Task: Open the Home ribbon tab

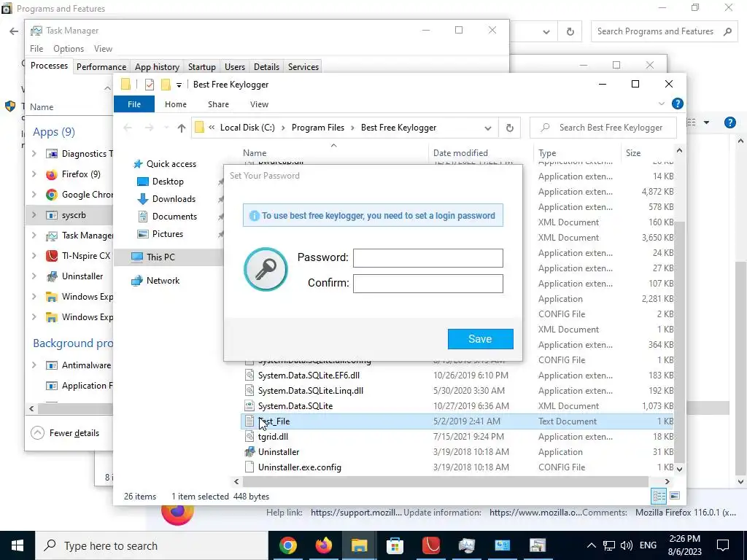Action: tap(175, 104)
